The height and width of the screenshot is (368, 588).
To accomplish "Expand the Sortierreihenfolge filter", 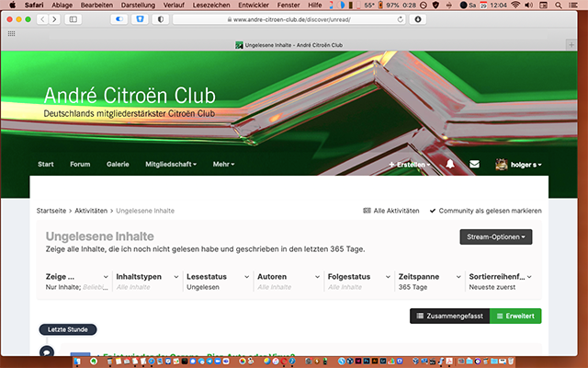I will 500,282.
